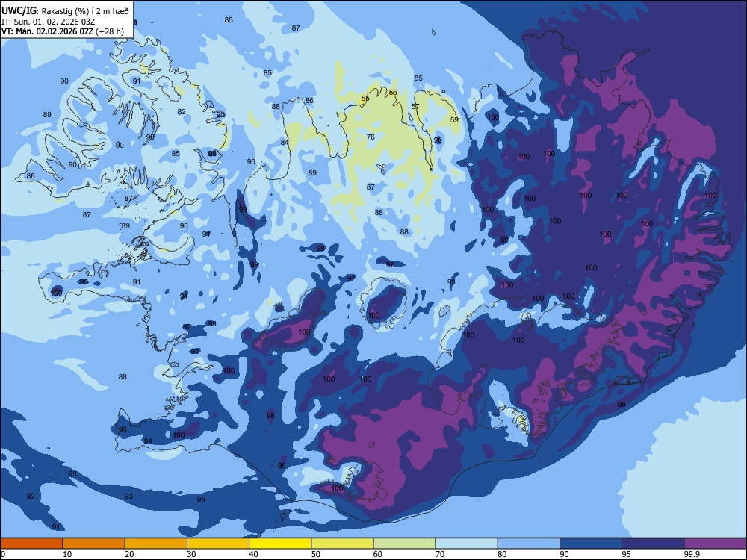The width and height of the screenshot is (747, 560).
Task: Select the '56' humidity reading on the north coast
Action: 393,93
